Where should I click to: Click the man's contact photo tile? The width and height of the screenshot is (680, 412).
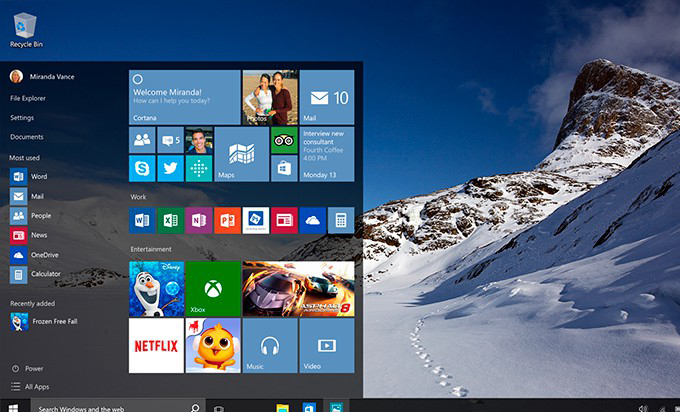tap(199, 141)
